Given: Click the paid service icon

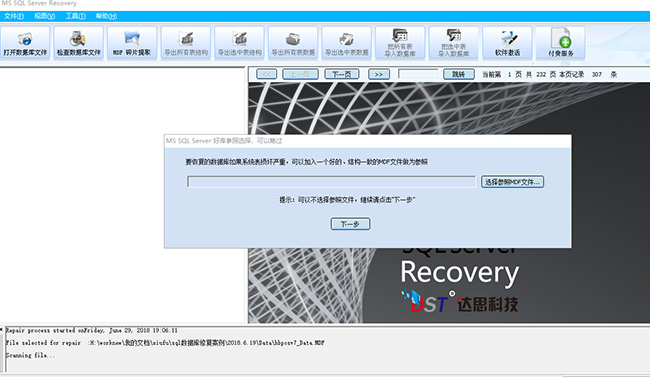Looking at the screenshot, I should [x=560, y=43].
